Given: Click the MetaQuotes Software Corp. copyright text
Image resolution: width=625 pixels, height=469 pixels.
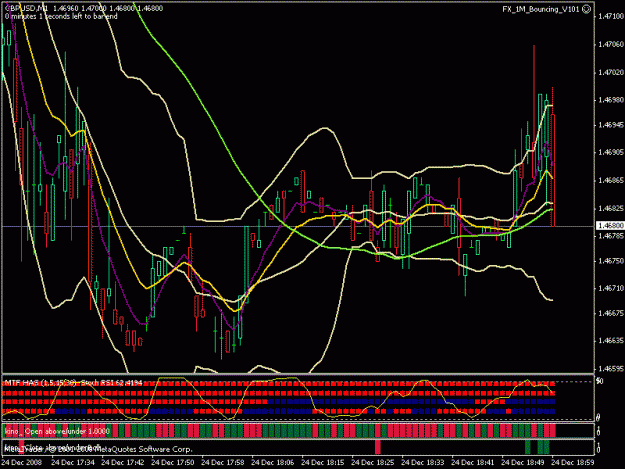Looking at the screenshot, I should pos(98,449).
